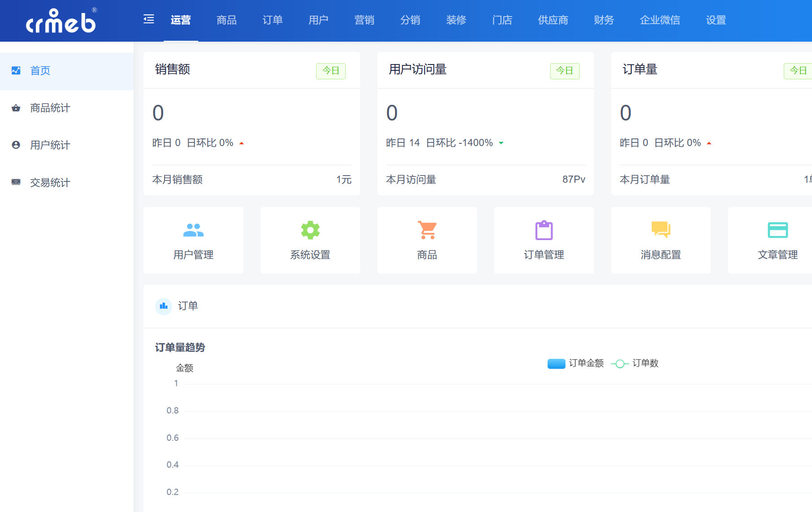
Task: Click the 本月访问量 label
Action: [x=411, y=180]
